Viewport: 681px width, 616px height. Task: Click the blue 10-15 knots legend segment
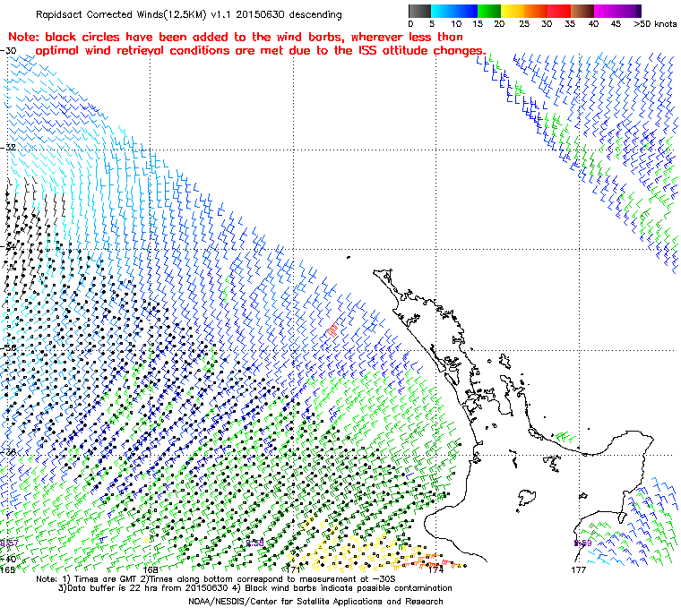466,11
